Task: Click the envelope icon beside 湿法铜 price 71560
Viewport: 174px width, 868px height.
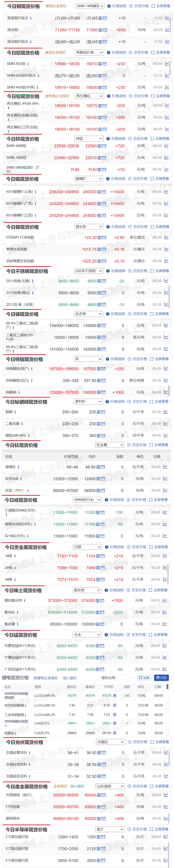Action: 105,30
